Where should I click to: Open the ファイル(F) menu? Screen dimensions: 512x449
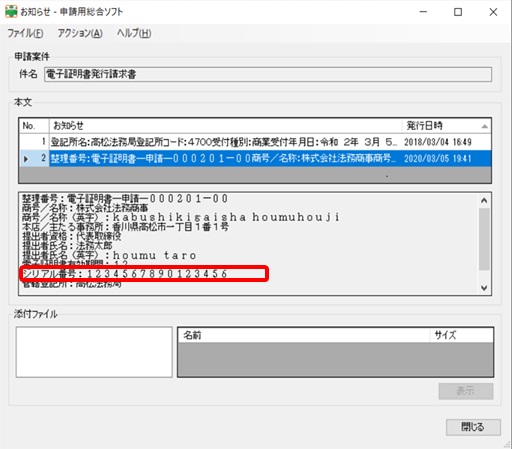(x=25, y=33)
